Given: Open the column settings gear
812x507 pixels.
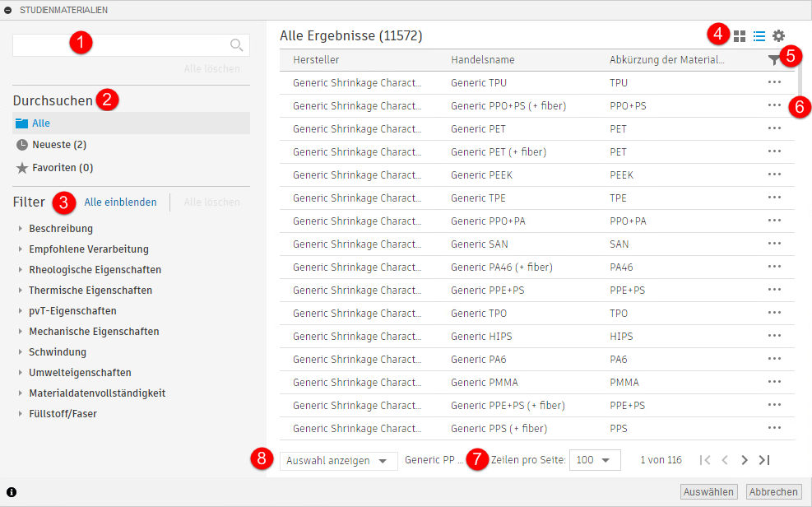Looking at the screenshot, I should pos(778,36).
